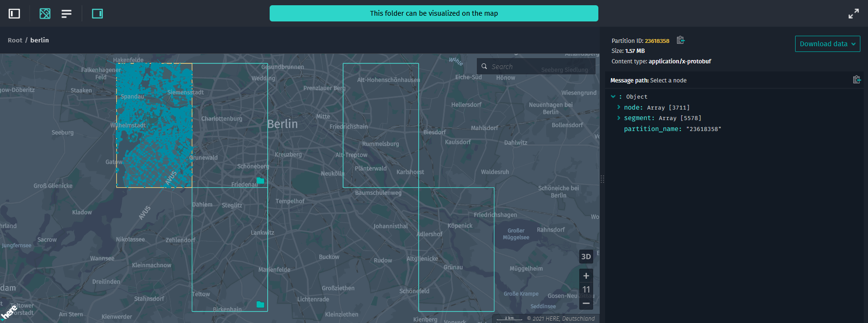868x323 pixels.
Task: Select the tile containing Alt-Hohenschönhausen
Action: 381,125
